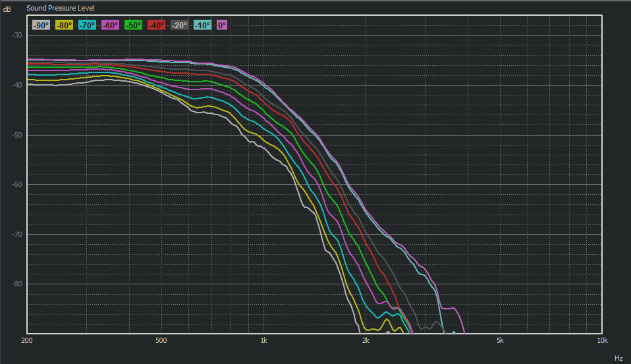Click the 5k frequency axis label
Viewport: 631px width, 364px height.
click(x=500, y=341)
